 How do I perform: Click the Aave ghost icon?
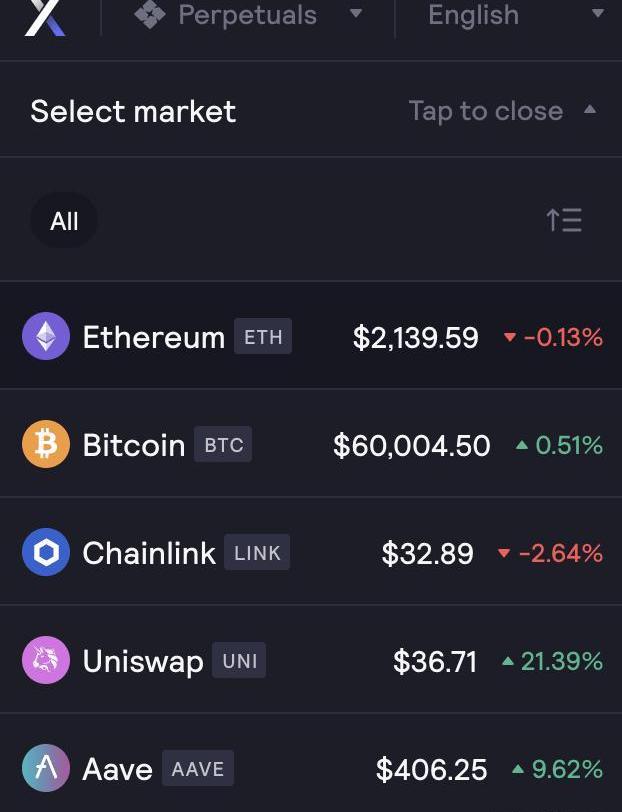[x=46, y=769]
